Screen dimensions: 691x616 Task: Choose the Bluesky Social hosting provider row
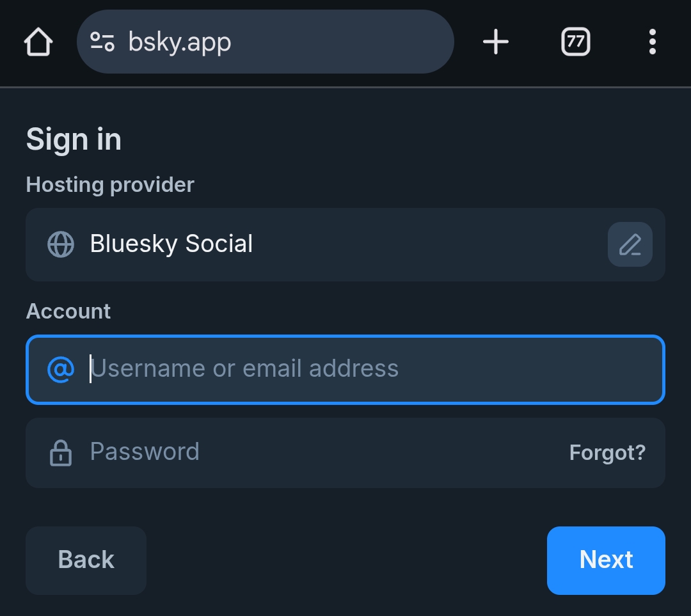(320, 244)
